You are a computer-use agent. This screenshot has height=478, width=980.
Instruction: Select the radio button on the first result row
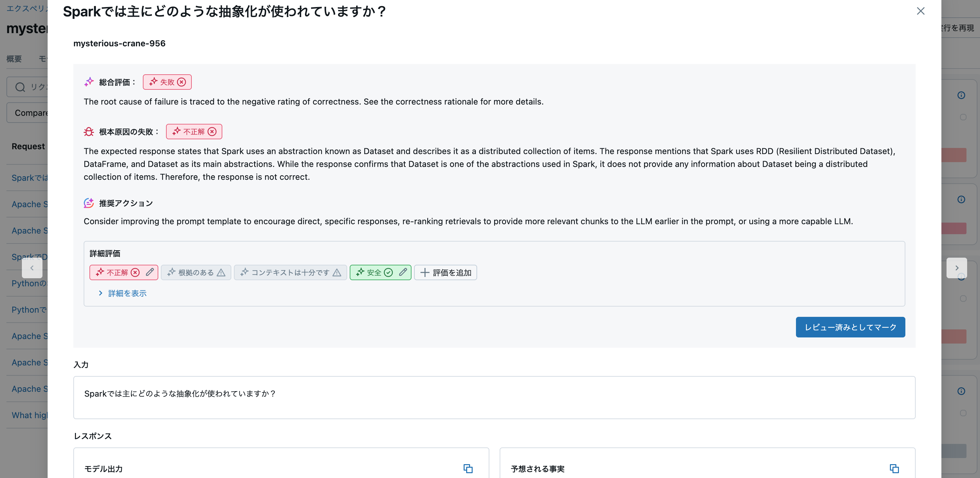coord(963,117)
